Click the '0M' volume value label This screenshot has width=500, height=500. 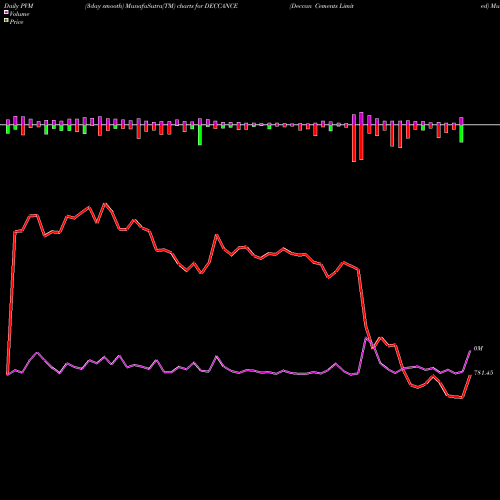478,349
